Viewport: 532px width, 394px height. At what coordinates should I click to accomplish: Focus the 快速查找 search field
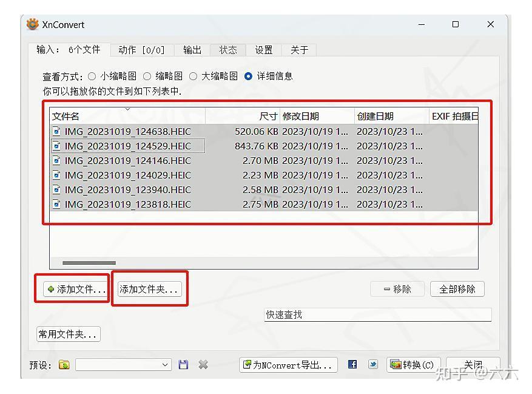point(378,314)
